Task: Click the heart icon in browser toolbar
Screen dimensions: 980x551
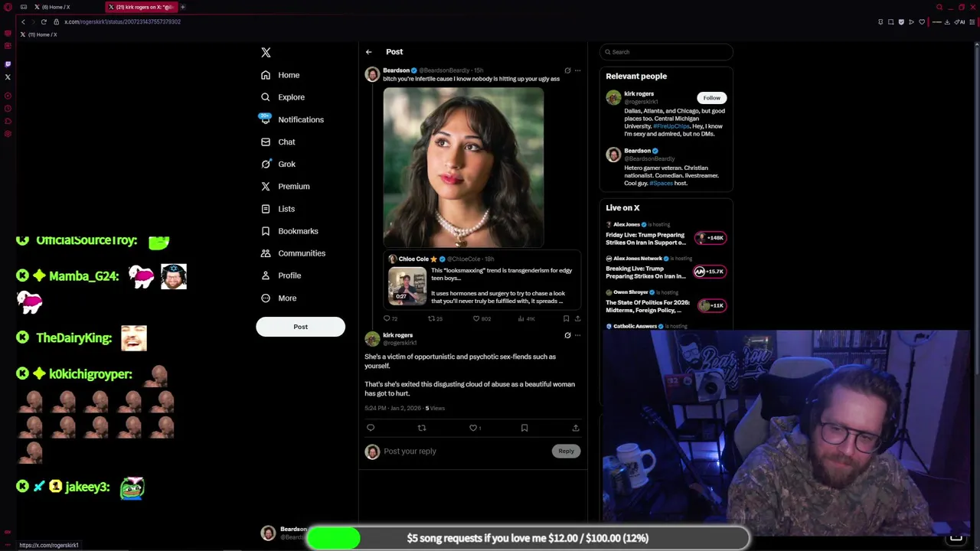Action: click(922, 22)
